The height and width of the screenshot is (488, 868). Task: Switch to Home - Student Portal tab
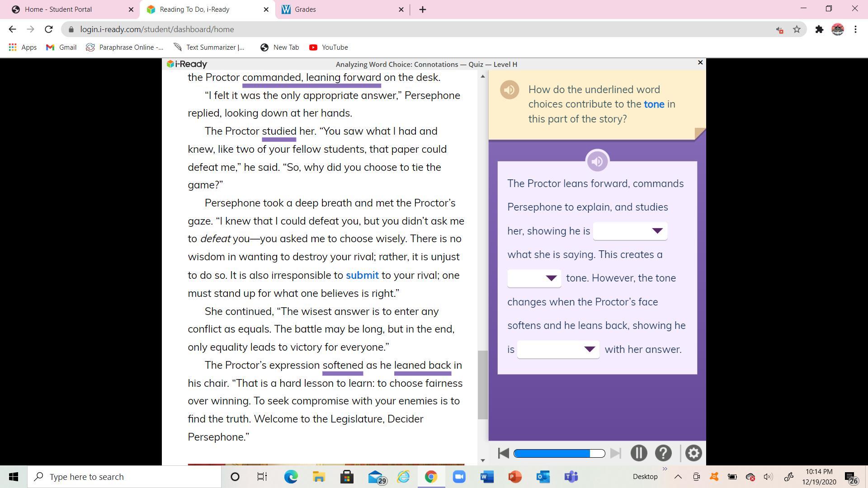point(58,9)
